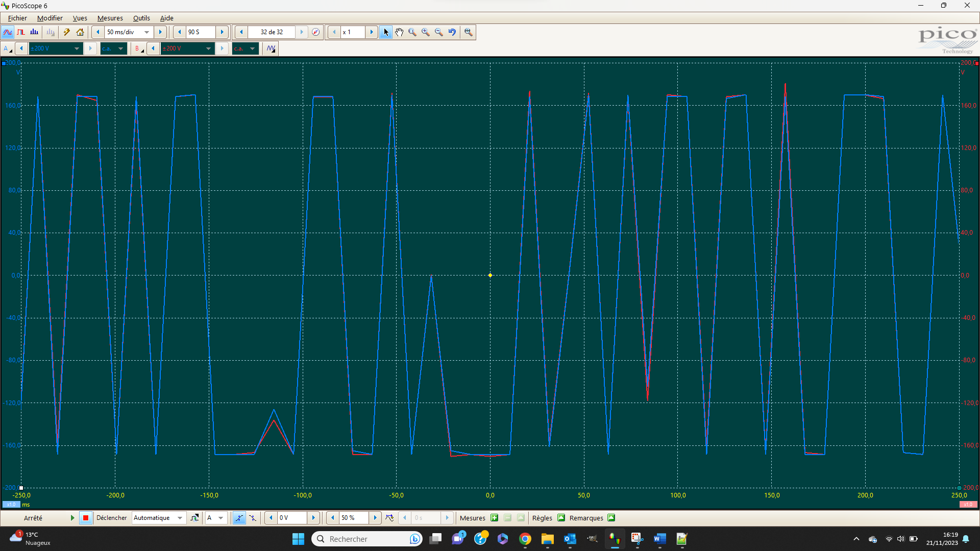Open channel A ±200 V range dropdown

click(x=77, y=48)
